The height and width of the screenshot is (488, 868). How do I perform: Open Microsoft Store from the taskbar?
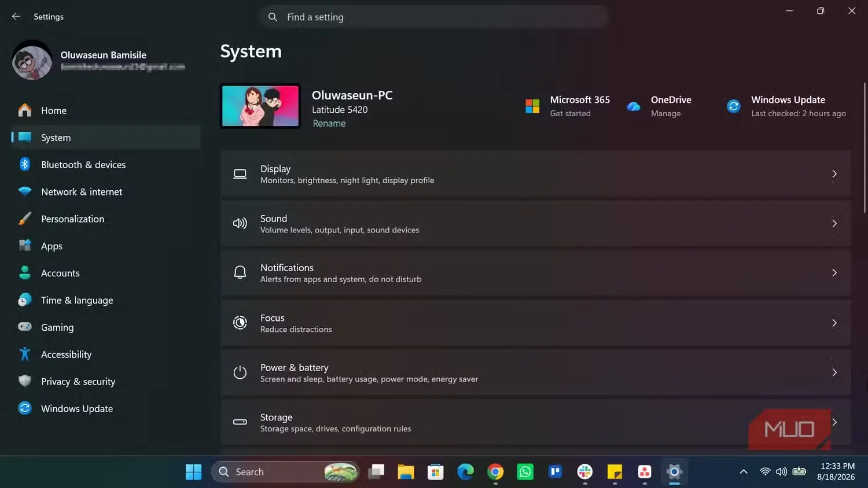(435, 472)
